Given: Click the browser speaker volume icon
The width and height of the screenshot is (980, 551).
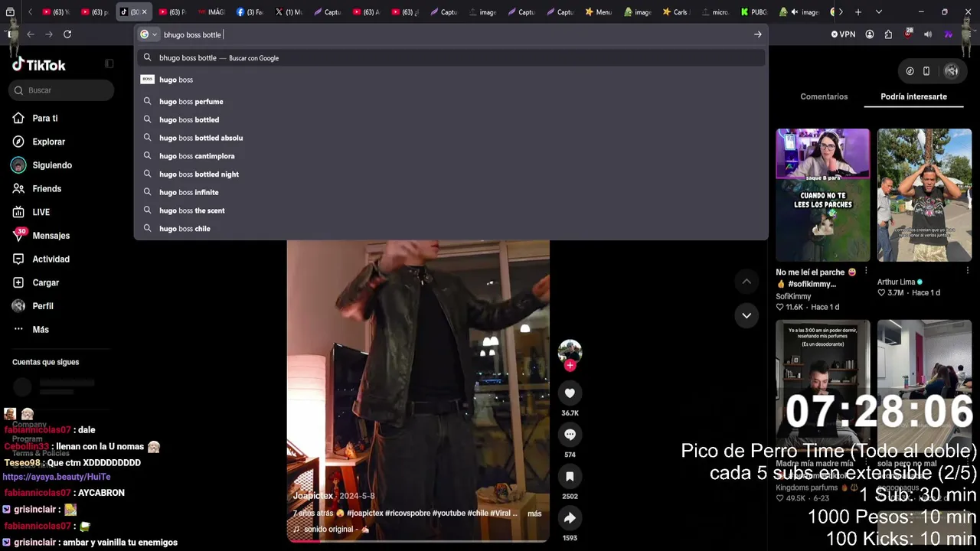Looking at the screenshot, I should 928,34.
